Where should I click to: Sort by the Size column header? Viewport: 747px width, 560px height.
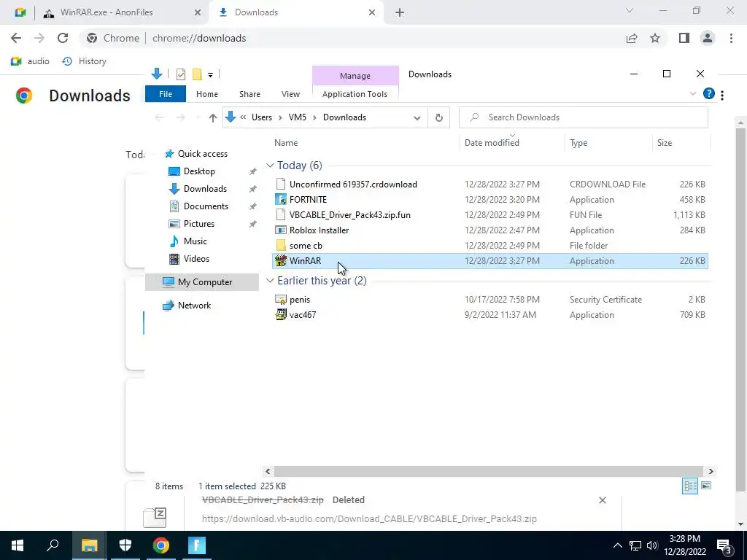click(664, 143)
